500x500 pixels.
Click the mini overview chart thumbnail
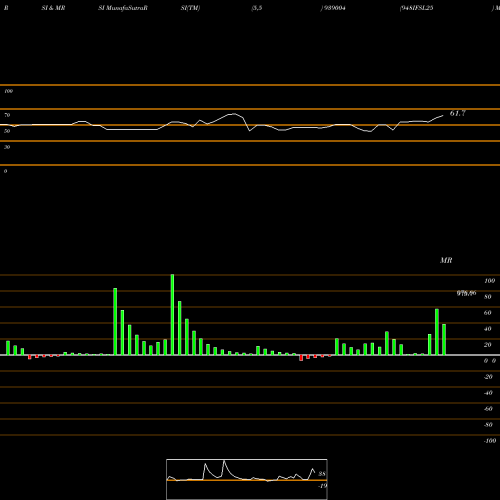pyautogui.click(x=247, y=479)
